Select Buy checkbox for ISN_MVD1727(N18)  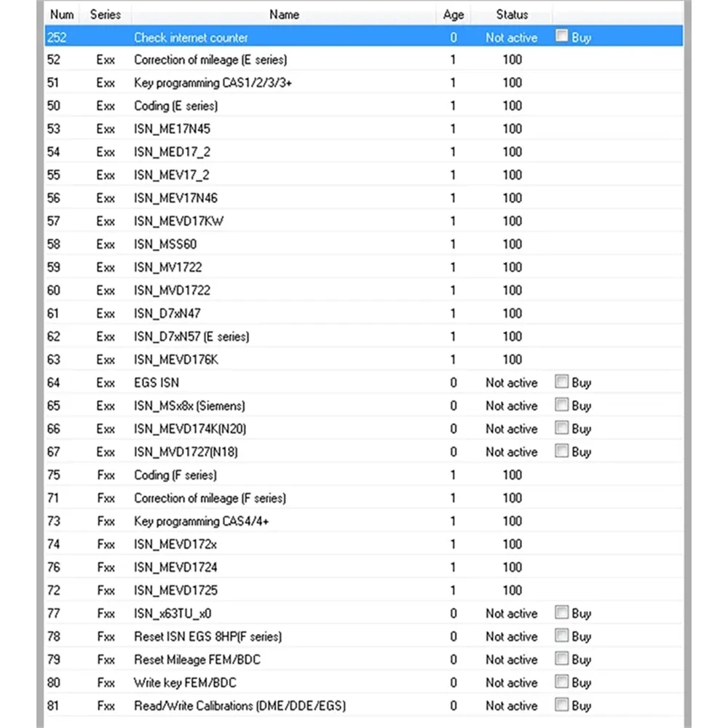point(561,451)
